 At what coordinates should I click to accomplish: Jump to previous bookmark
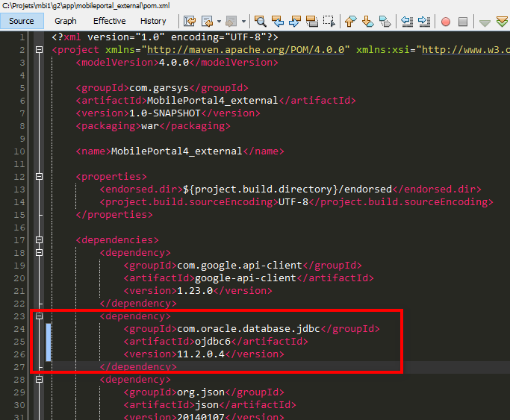[x=350, y=22]
